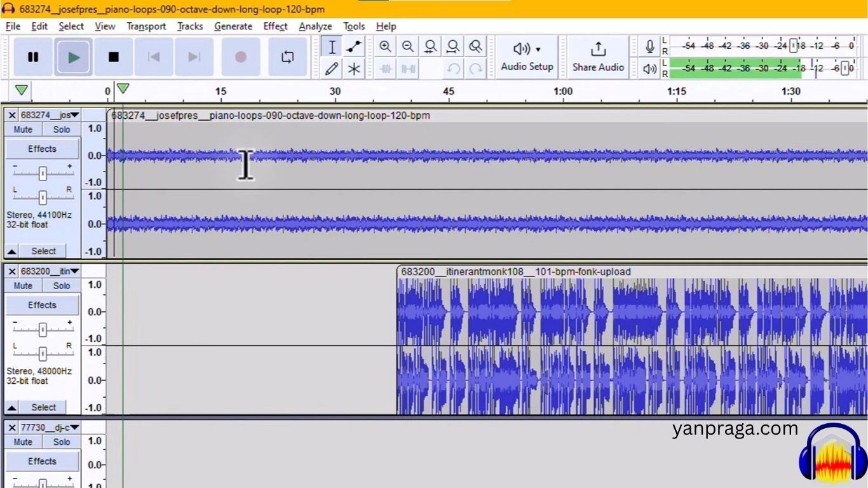Open the 77730__dj-c track name dropdown
Viewport: 868px width, 488px height.
(x=50, y=428)
